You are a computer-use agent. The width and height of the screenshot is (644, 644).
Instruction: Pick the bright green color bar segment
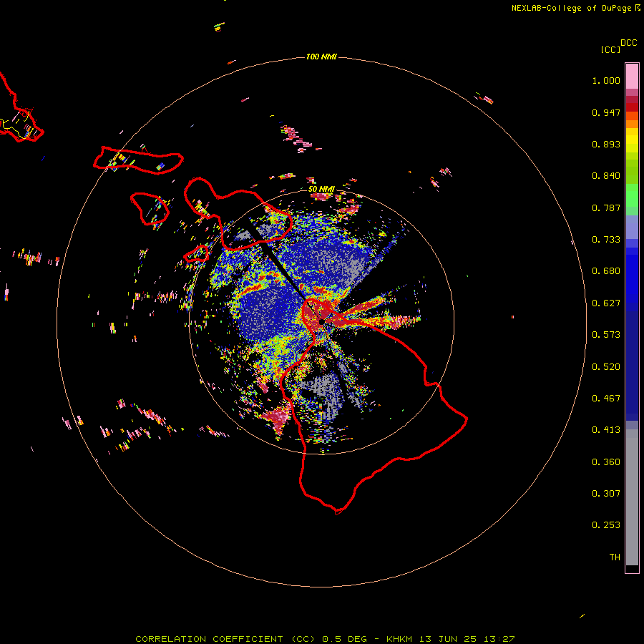(x=632, y=195)
